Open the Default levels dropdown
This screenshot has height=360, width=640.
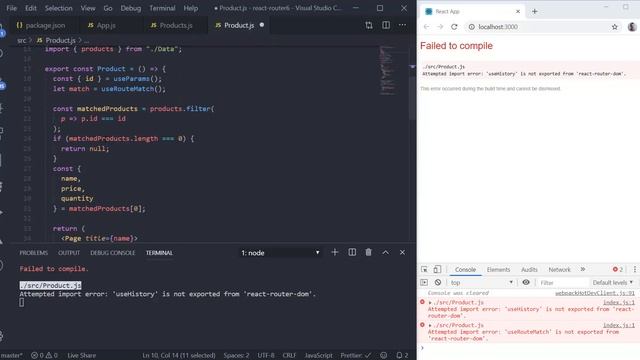point(613,282)
